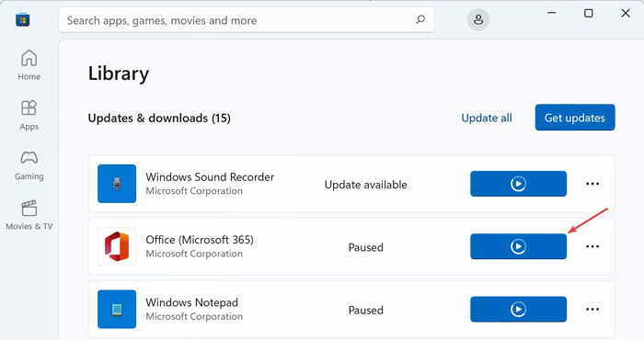Start the Windows Sound Recorder update
Image resolution: width=644 pixels, height=340 pixels.
point(518,184)
